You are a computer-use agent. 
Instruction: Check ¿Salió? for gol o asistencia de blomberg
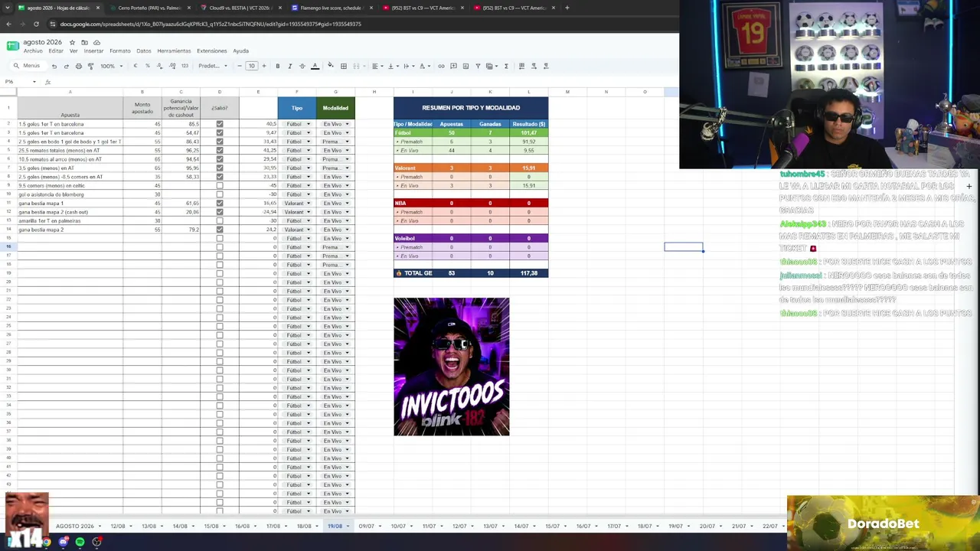click(x=220, y=194)
